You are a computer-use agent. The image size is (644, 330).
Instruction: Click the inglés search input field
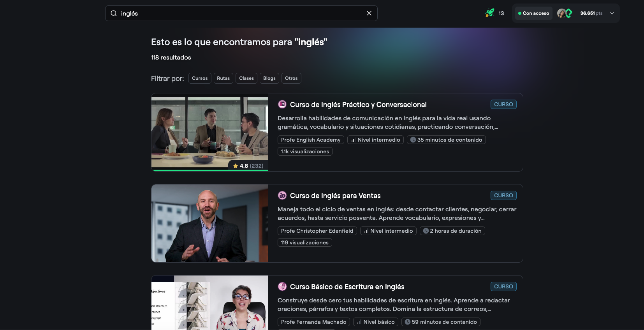[x=241, y=13]
